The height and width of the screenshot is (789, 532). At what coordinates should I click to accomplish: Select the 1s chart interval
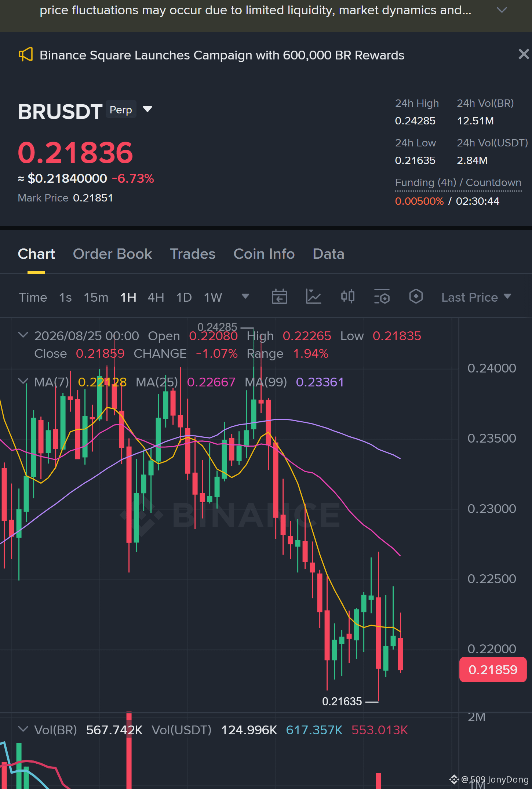click(x=65, y=297)
